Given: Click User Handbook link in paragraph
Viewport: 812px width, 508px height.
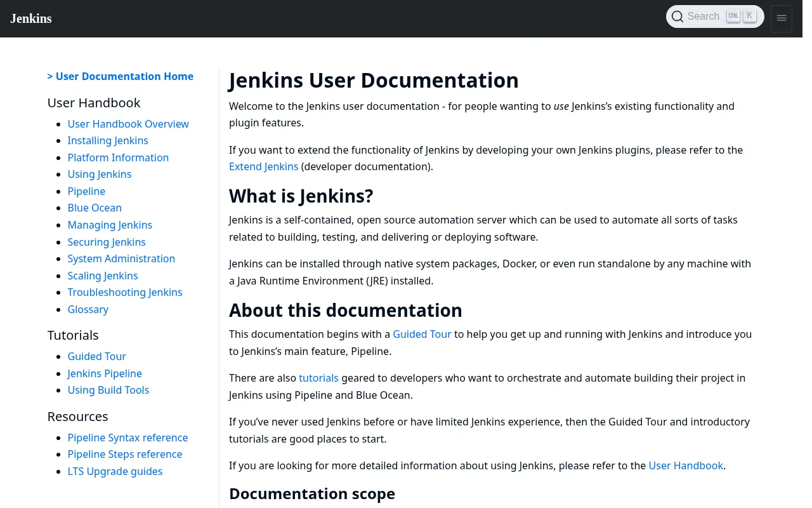Looking at the screenshot, I should tap(686, 465).
